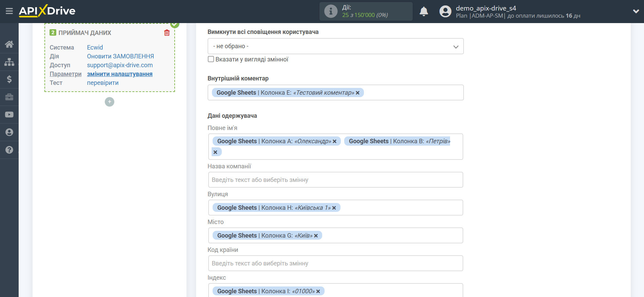Click the Назва компанії input field
Image resolution: width=644 pixels, height=297 pixels.
[335, 180]
